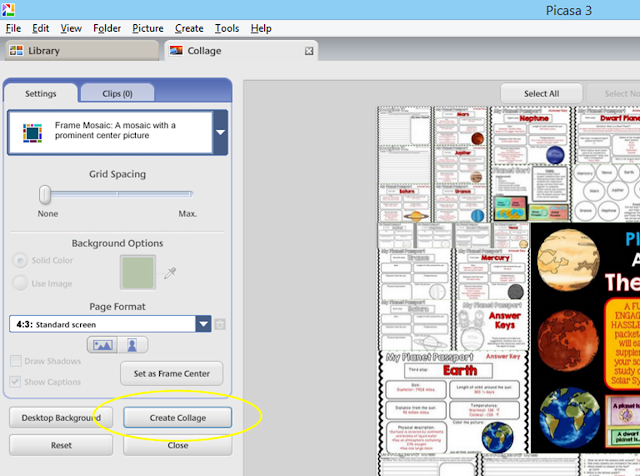
Task: Open the Edit menu
Action: click(40, 29)
